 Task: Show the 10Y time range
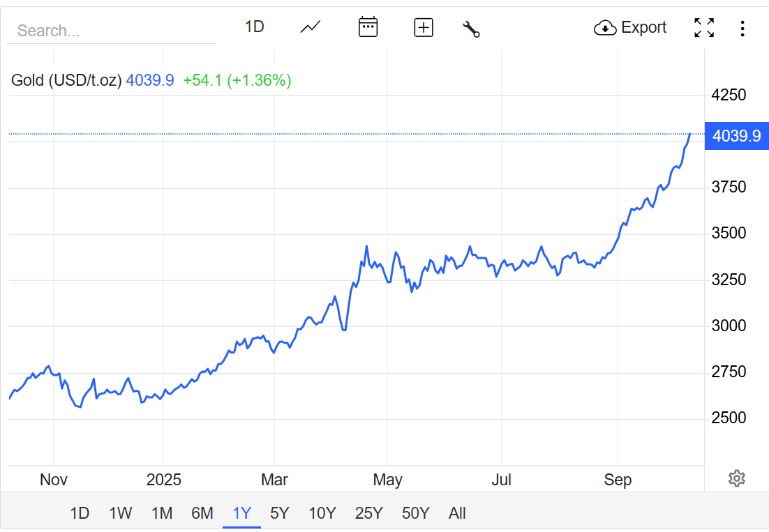[x=322, y=514]
